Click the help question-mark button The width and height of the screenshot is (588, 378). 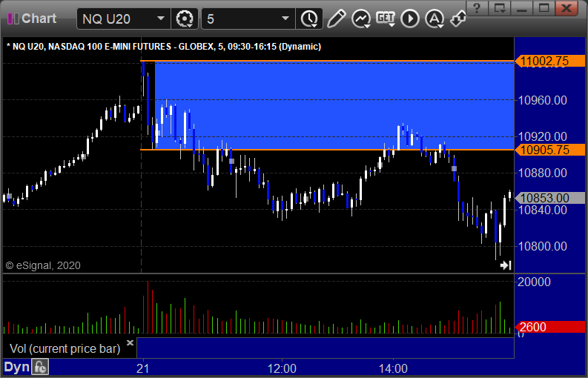[x=477, y=8]
